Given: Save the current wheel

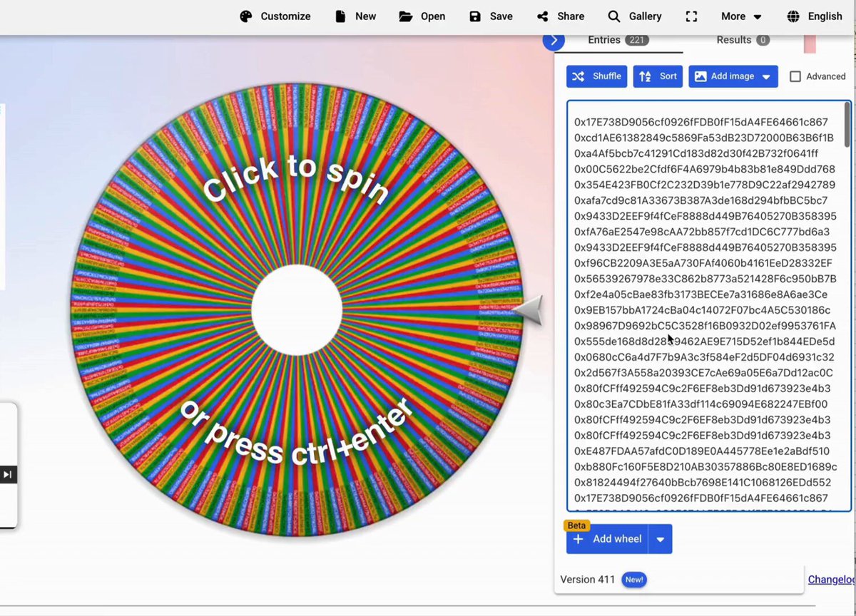Looking at the screenshot, I should (491, 16).
